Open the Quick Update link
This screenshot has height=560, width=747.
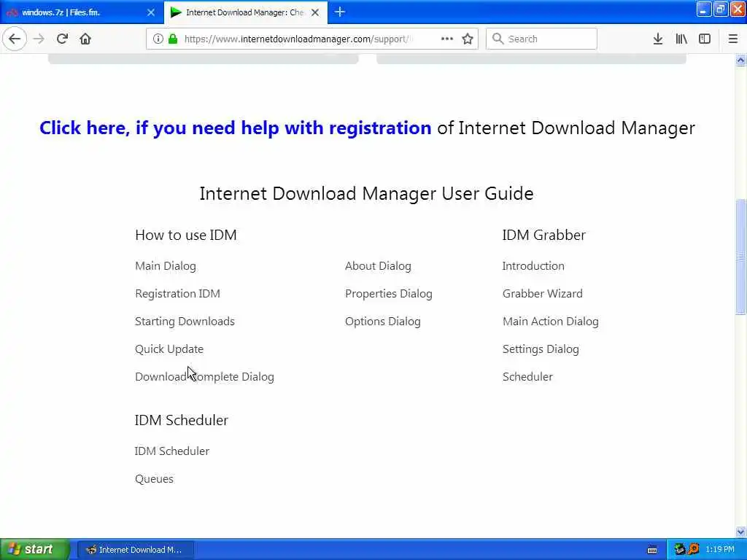[169, 349]
